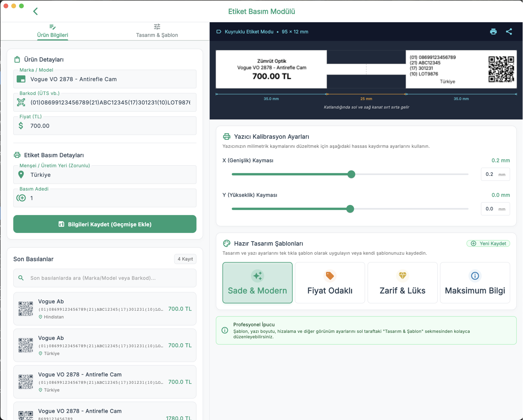Click the QR code in the label preview
The height and width of the screenshot is (420, 523).
click(501, 69)
